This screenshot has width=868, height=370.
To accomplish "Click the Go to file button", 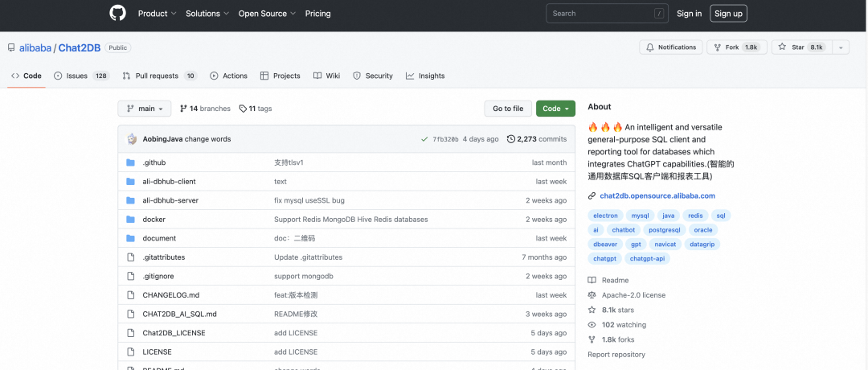I will tap(508, 109).
